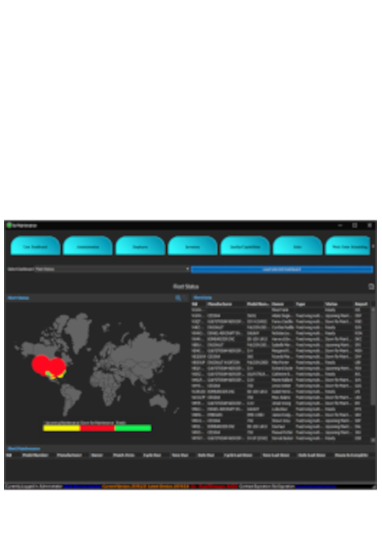
Task: Open the Employees tab
Action: tap(140, 245)
